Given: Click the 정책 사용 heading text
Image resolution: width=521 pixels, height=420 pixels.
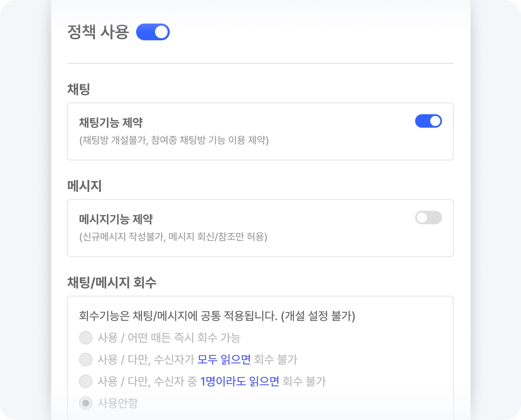Looking at the screenshot, I should click(98, 32).
